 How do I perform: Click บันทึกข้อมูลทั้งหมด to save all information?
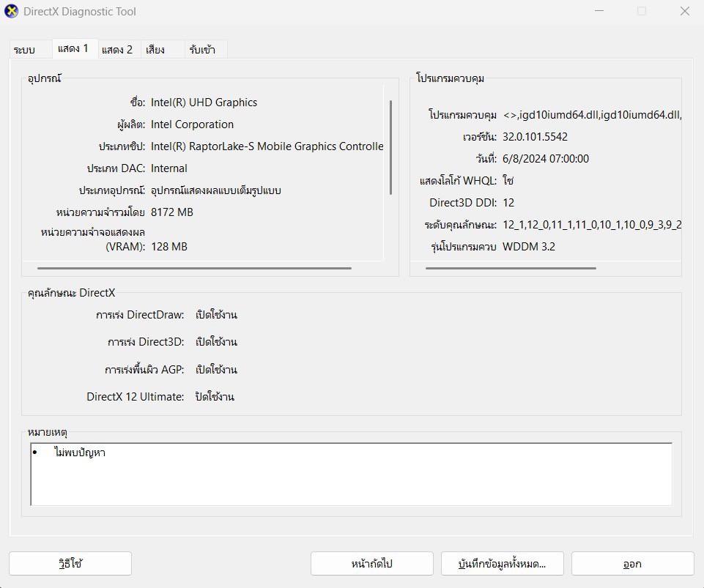(501, 563)
